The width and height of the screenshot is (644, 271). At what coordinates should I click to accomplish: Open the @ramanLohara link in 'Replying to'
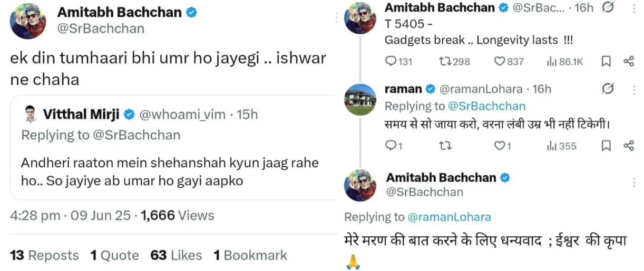click(450, 217)
